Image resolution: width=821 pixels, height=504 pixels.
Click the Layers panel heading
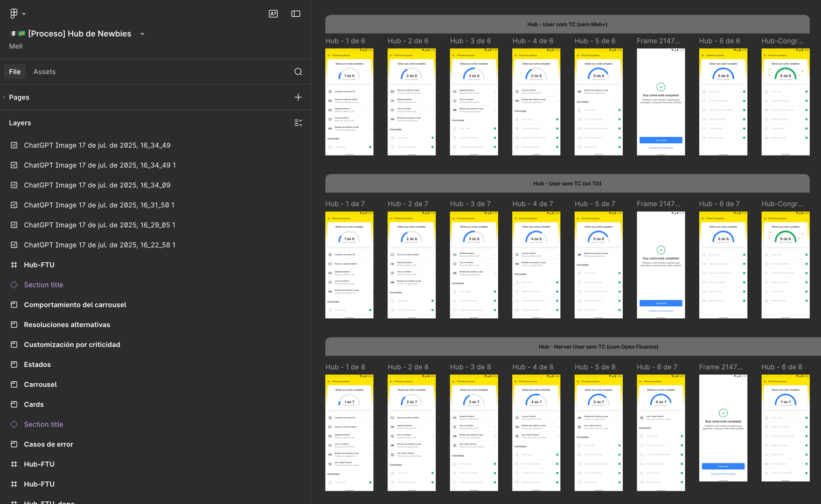20,123
